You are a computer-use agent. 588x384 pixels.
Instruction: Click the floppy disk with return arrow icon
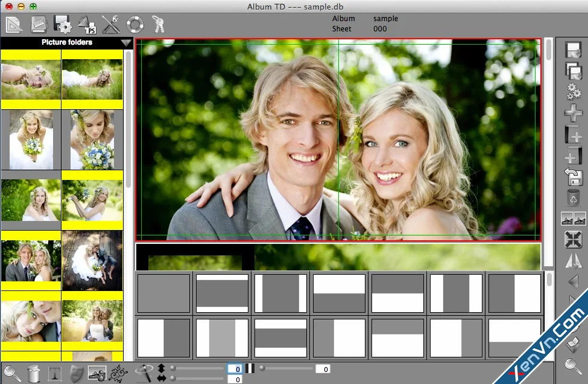tap(574, 177)
